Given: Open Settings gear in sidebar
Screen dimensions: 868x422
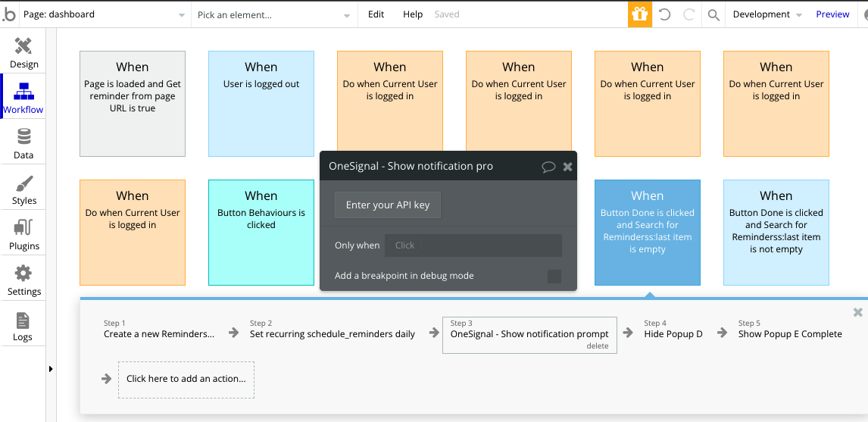Looking at the screenshot, I should click(23, 280).
